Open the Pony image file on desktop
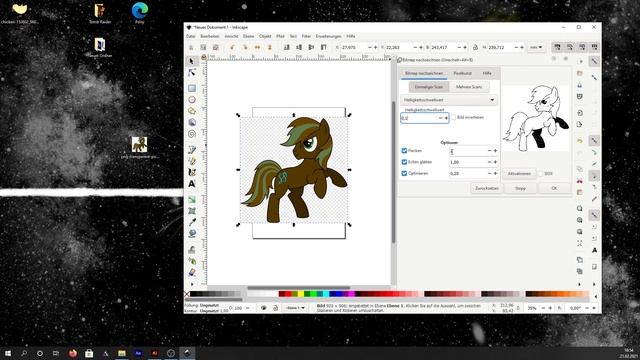 pos(140,148)
